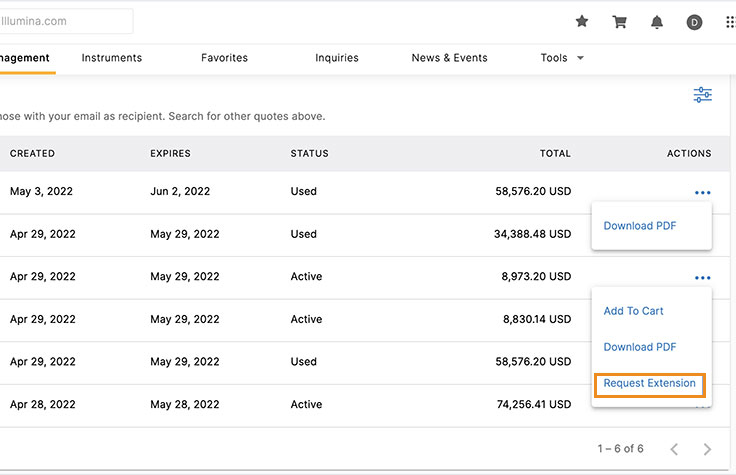736x475 pixels.
Task: Open the notifications bell
Action: [x=657, y=22]
